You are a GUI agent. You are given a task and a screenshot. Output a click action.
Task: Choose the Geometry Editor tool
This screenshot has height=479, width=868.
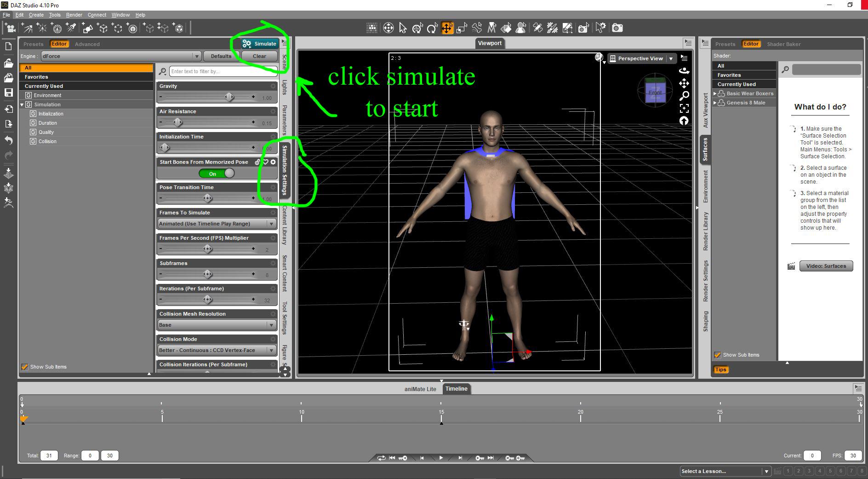pos(568,28)
